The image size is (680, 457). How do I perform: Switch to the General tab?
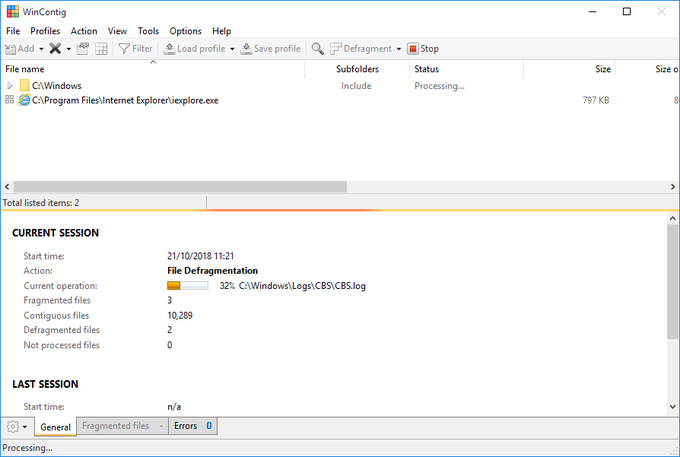[56, 427]
